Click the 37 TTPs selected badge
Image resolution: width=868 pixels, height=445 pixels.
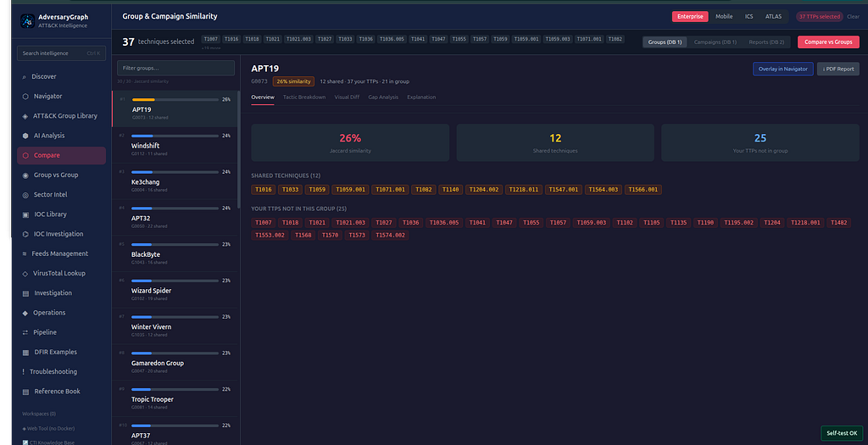[x=820, y=17]
